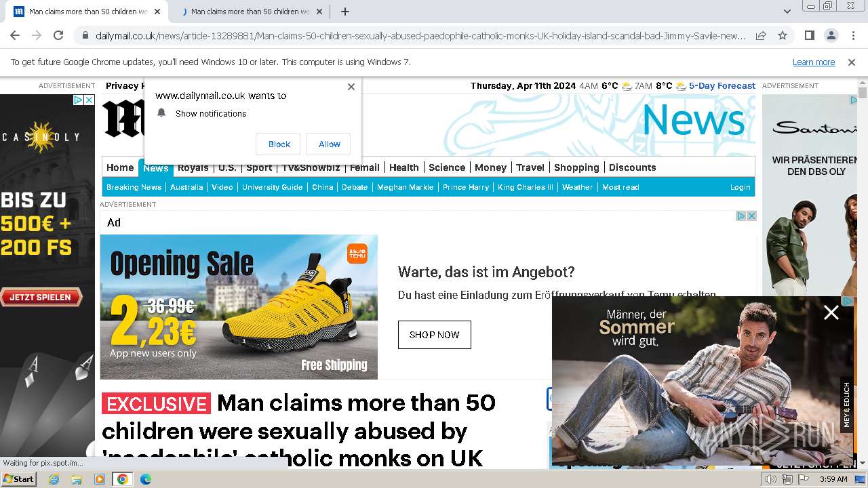Open the University Guide sub-link

pos(272,187)
